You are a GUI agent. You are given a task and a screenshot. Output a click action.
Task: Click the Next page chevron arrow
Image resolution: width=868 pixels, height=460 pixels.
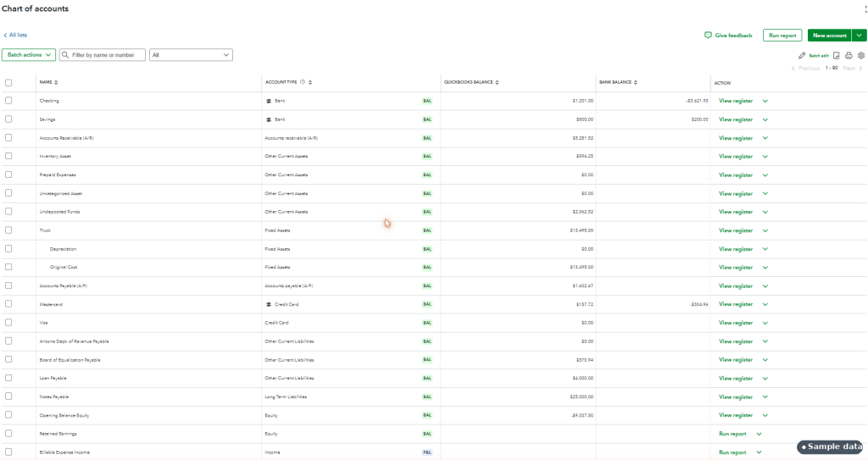861,68
